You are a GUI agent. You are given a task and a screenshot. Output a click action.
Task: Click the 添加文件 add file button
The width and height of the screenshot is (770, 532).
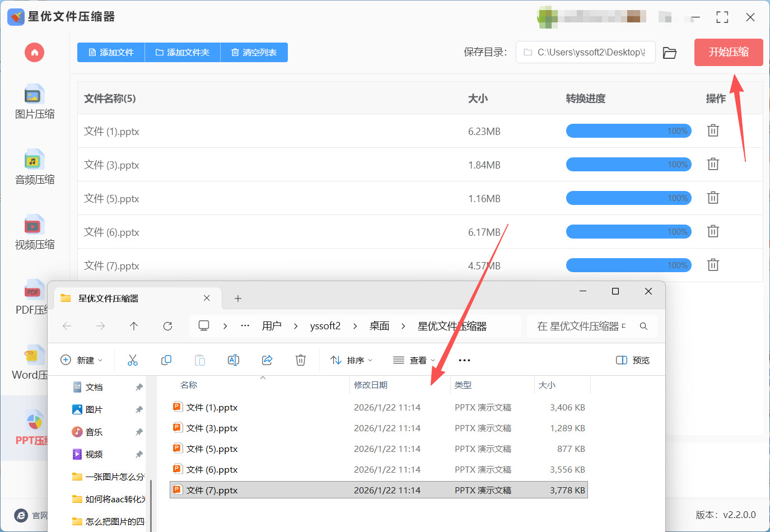(x=111, y=53)
